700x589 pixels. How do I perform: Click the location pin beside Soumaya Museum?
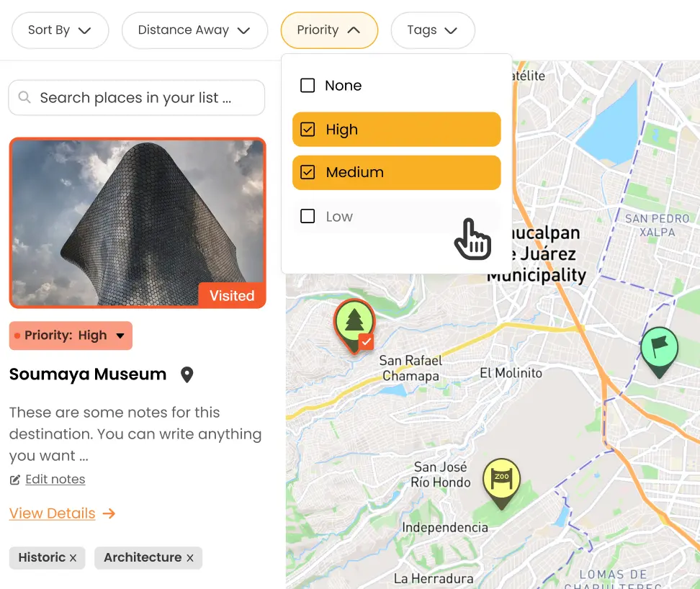(x=187, y=374)
